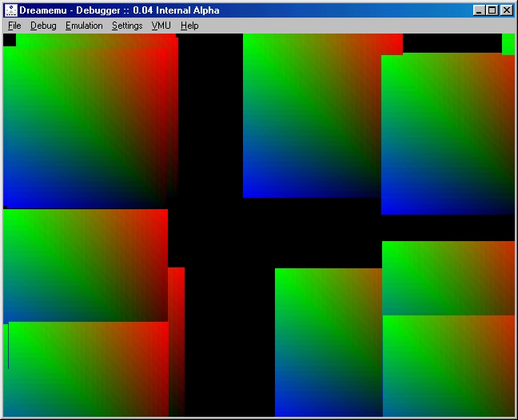
Task: Open the File menu
Action: click(14, 26)
